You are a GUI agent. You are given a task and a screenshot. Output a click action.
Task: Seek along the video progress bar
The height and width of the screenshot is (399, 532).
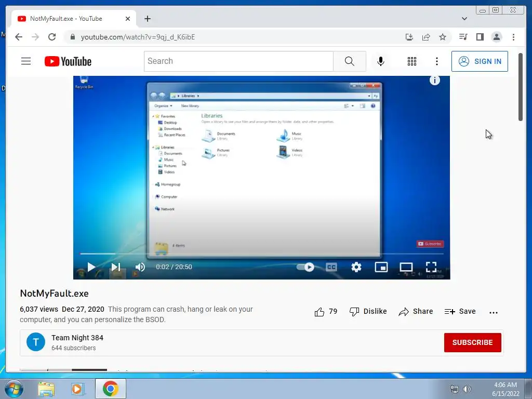tap(262, 254)
